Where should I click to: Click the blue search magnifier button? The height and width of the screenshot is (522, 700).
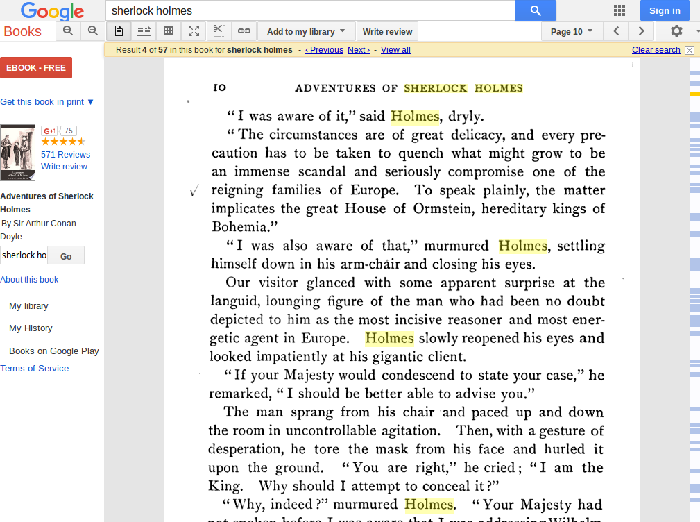click(x=535, y=10)
